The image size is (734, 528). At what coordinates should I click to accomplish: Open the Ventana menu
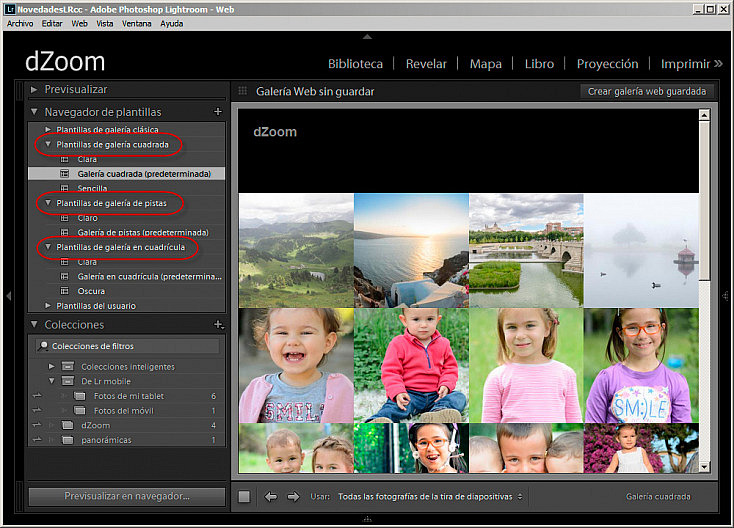point(137,23)
